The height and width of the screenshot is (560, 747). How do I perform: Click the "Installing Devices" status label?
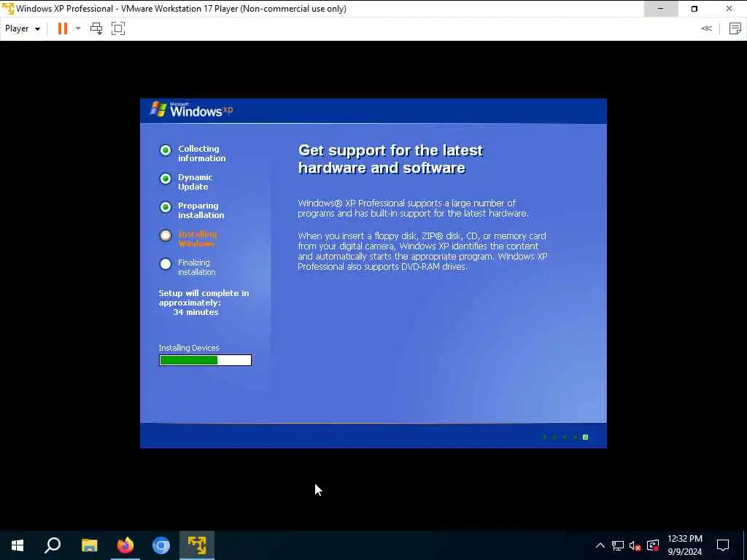[189, 348]
